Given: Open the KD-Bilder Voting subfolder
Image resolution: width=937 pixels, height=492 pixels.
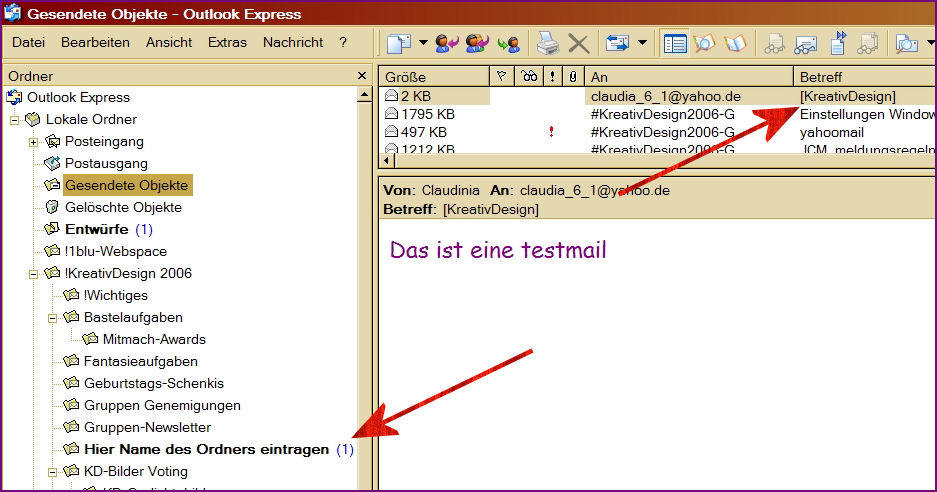Looking at the screenshot, I should pyautogui.click(x=136, y=472).
